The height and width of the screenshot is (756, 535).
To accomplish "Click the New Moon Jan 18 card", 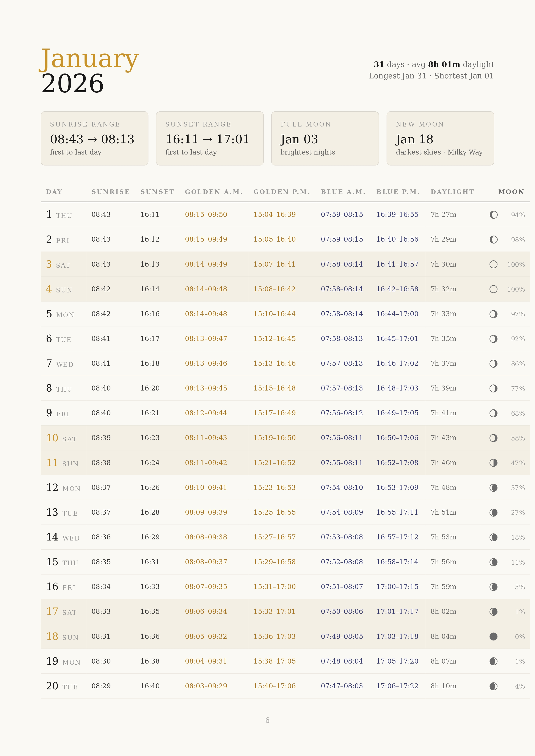I will coord(440,138).
